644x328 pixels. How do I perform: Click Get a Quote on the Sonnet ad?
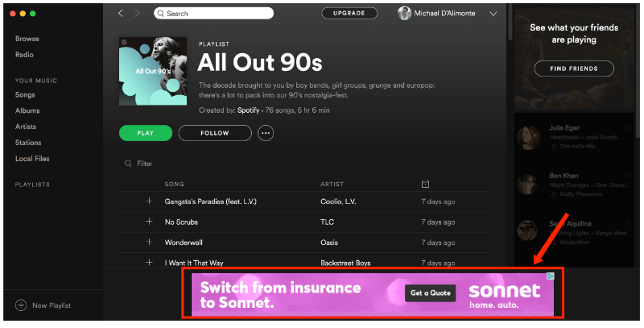pyautogui.click(x=431, y=293)
